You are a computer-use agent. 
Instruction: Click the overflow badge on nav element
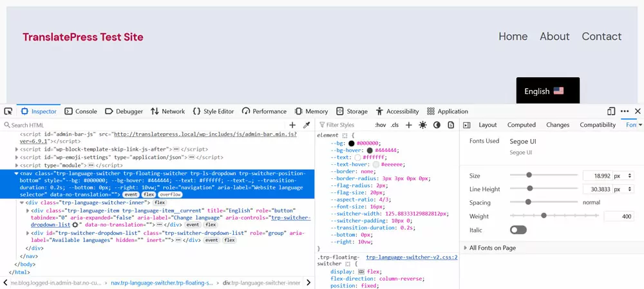170,194
